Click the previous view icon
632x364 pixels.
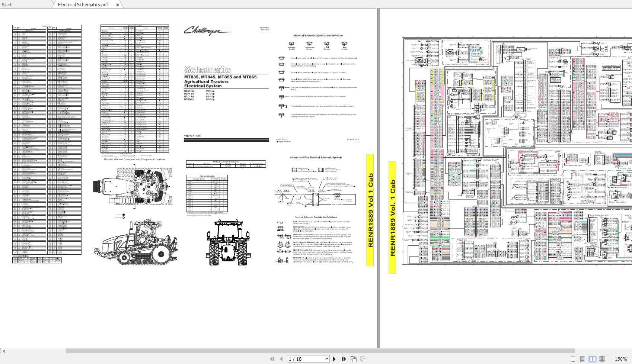tap(353, 359)
